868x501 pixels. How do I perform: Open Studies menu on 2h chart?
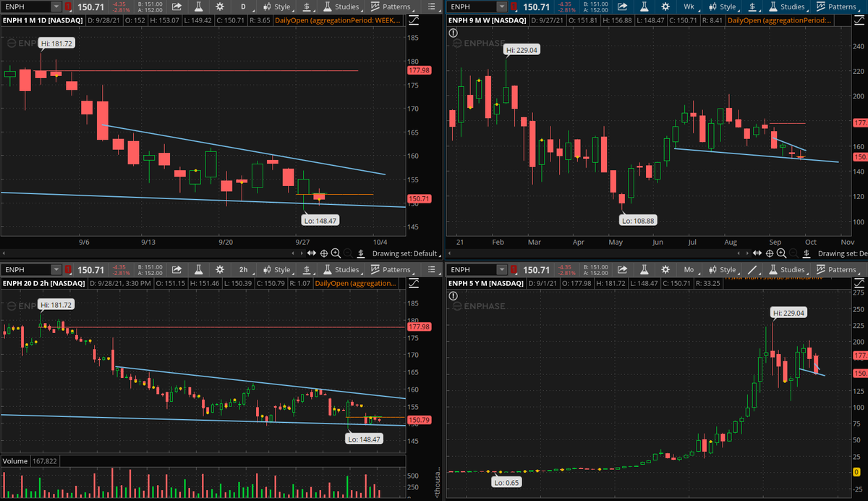(341, 269)
